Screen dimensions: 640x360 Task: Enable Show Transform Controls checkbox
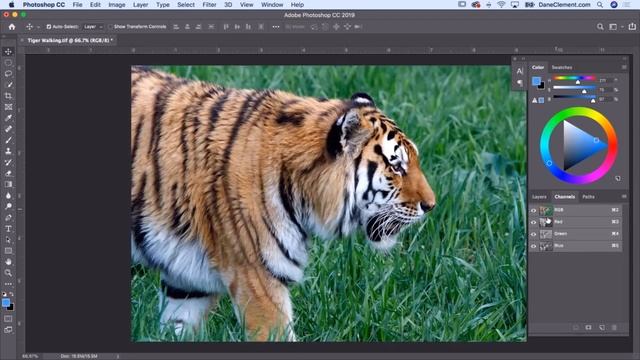(111, 27)
